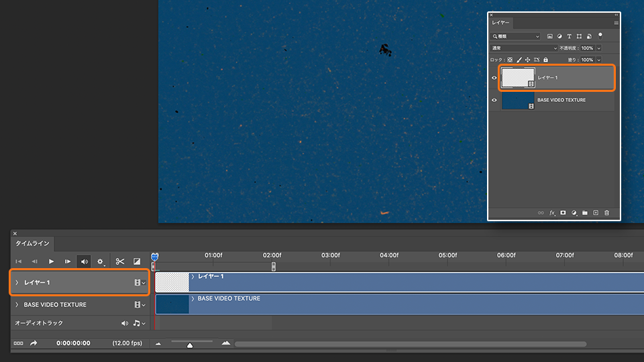Select the タイムライン tab
Viewport: 644px width, 362px height.
32,243
